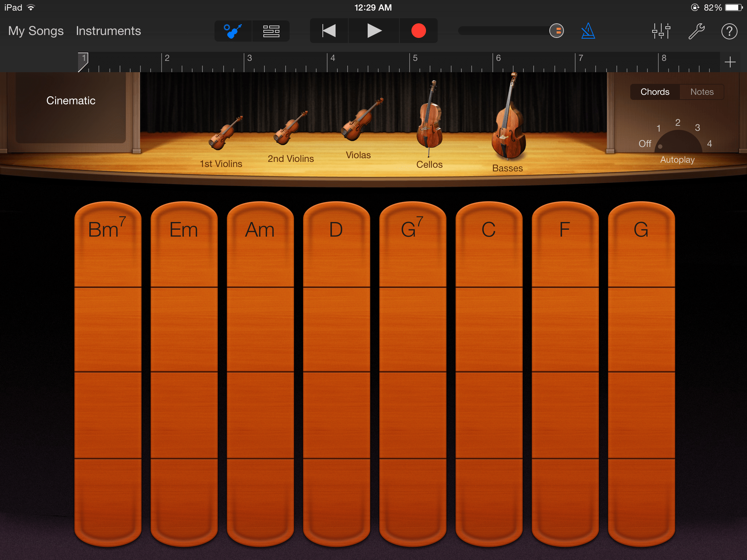Open the track mixer levels panel
747x560 pixels.
662,31
